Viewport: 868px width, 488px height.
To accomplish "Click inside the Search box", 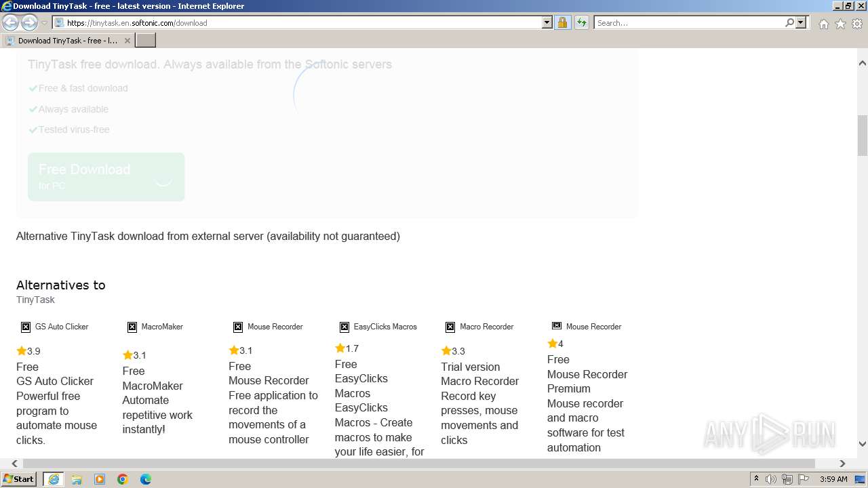I will (x=688, y=22).
